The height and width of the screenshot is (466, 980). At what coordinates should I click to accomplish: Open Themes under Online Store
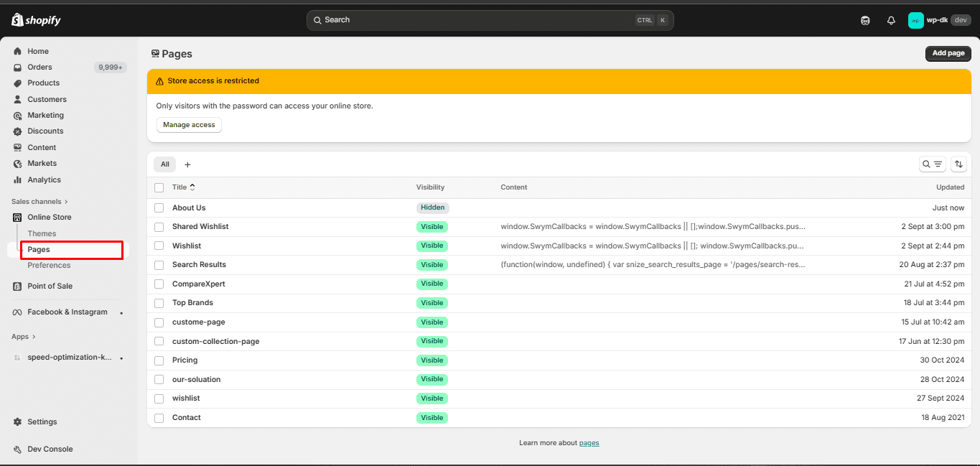coord(42,234)
